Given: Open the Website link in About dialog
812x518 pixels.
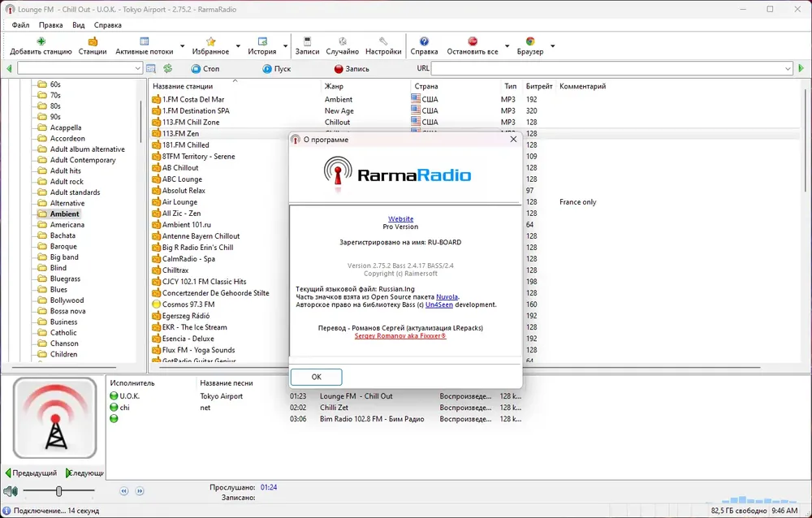Looking at the screenshot, I should [x=401, y=218].
